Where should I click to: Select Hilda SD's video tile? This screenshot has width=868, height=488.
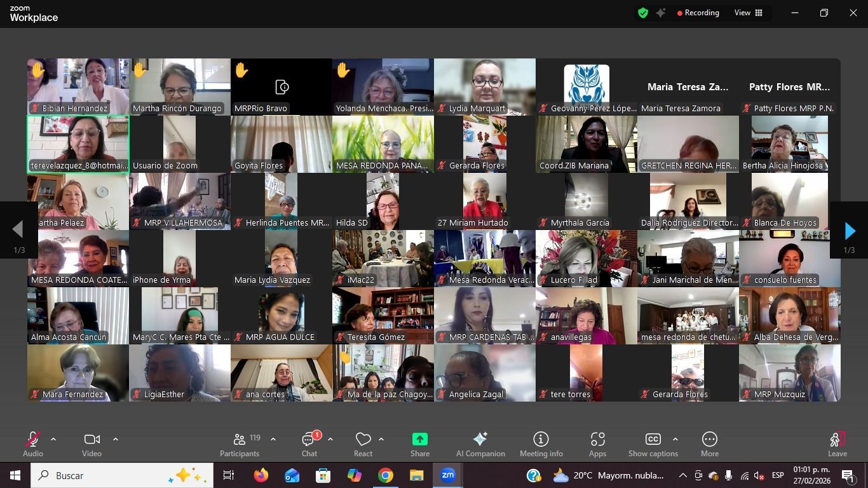pos(383,201)
